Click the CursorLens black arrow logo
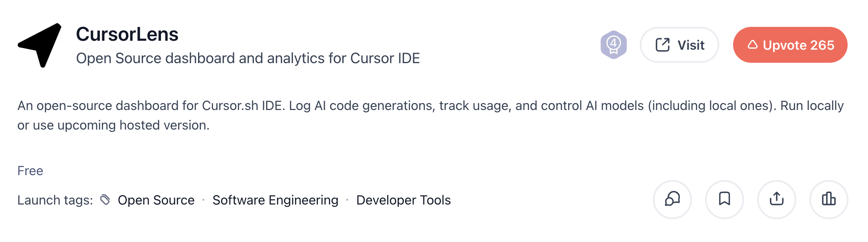868x242 pixels. [40, 45]
